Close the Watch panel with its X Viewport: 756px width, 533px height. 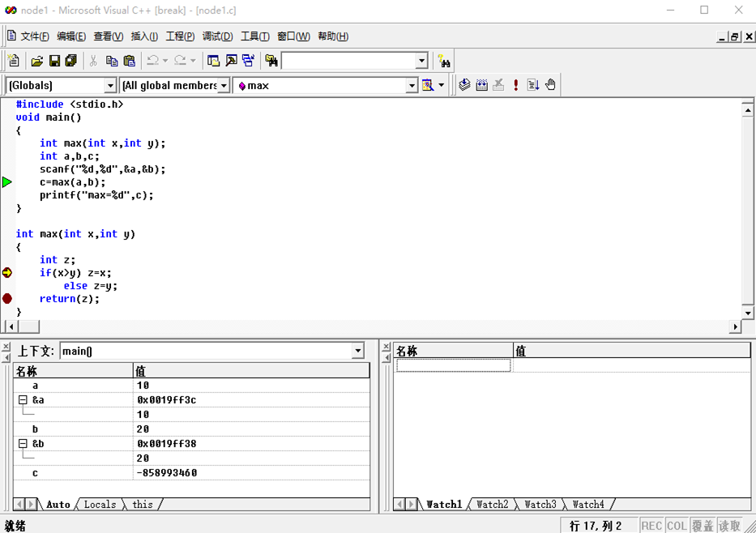click(x=386, y=347)
